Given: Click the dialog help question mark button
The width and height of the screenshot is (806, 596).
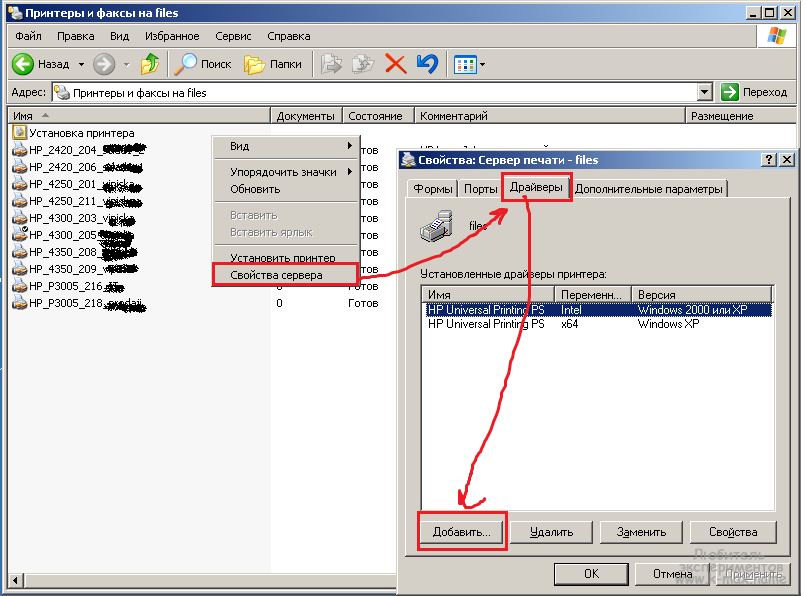Looking at the screenshot, I should tap(768, 160).
